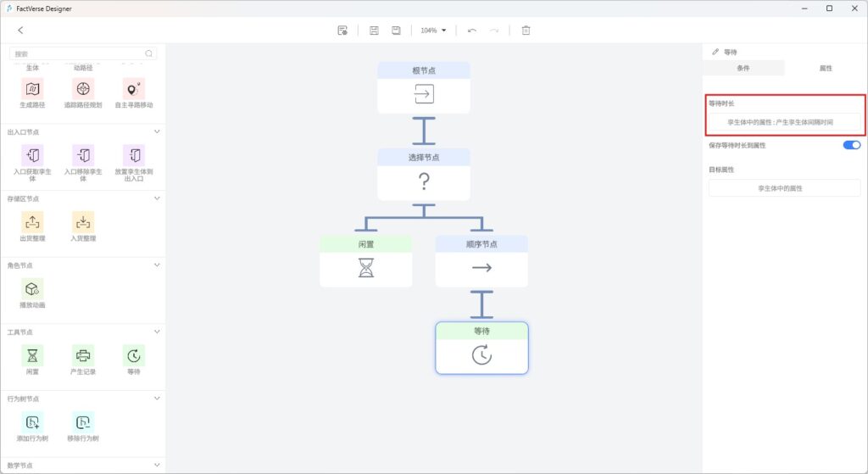The width and height of the screenshot is (868, 474).
Task: Click the trash delete icon in toolbar
Action: point(526,31)
